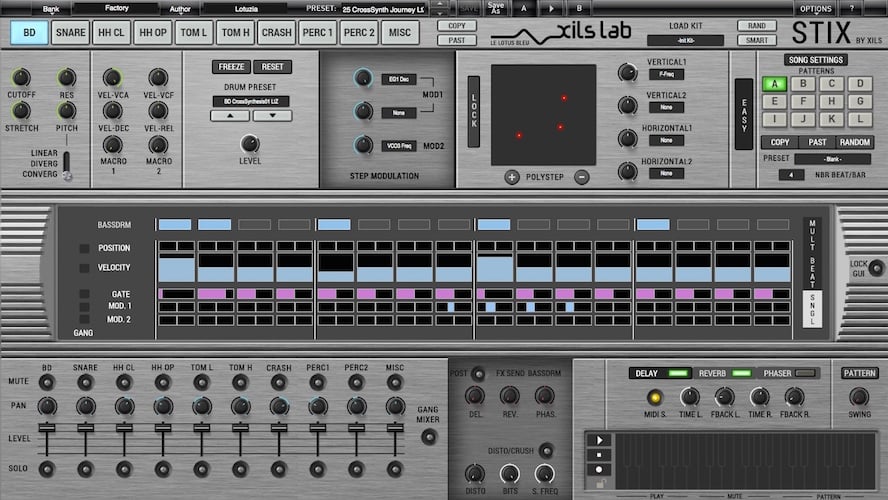This screenshot has width=888, height=500.
Task: Remove a Polystep point with minus
Action: pyautogui.click(x=582, y=177)
